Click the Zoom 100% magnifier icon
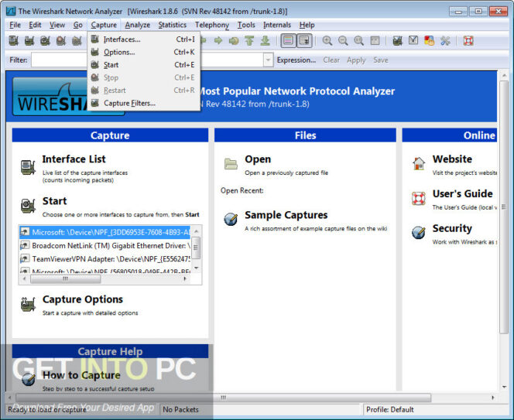This screenshot has width=514, height=420. click(358, 41)
